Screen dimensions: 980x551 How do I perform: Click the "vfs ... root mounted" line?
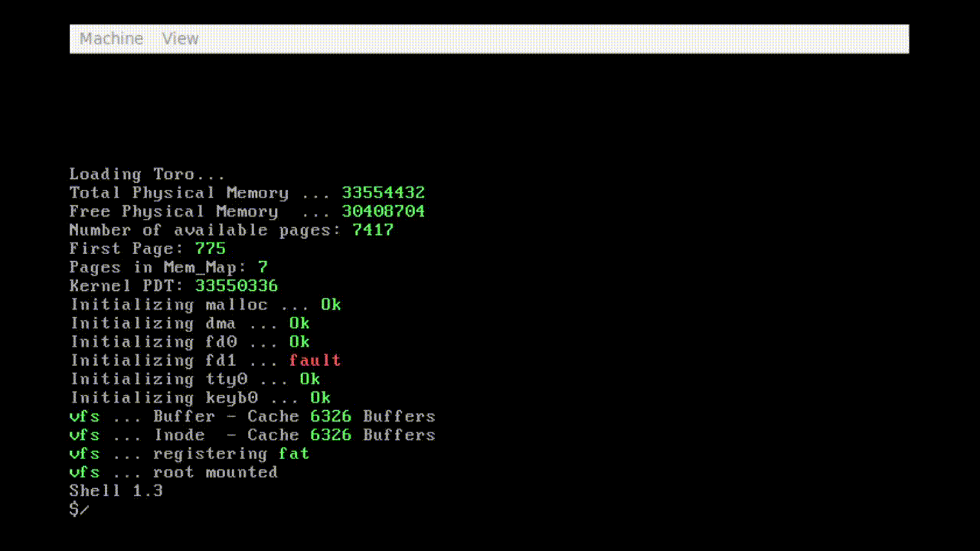[x=174, y=472]
